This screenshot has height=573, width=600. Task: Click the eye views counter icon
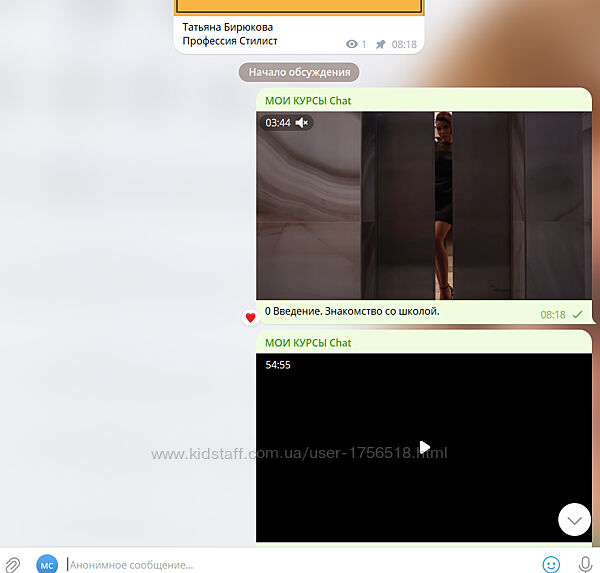[x=352, y=44]
